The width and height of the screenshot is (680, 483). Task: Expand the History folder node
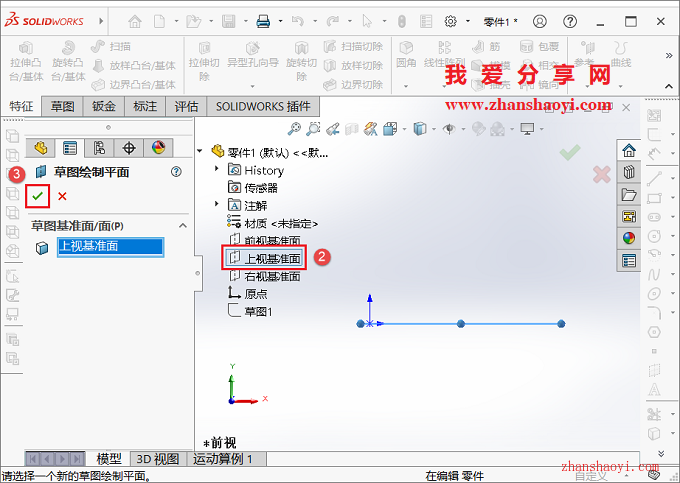point(216,168)
